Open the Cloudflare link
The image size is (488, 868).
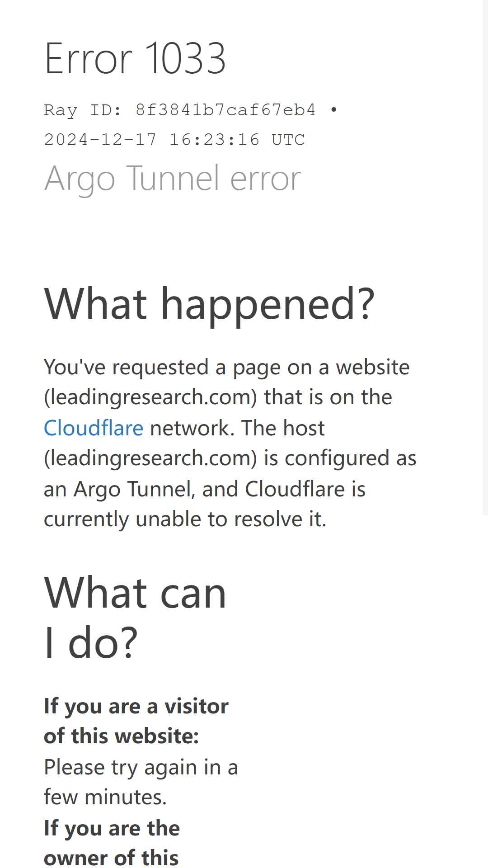point(94,428)
